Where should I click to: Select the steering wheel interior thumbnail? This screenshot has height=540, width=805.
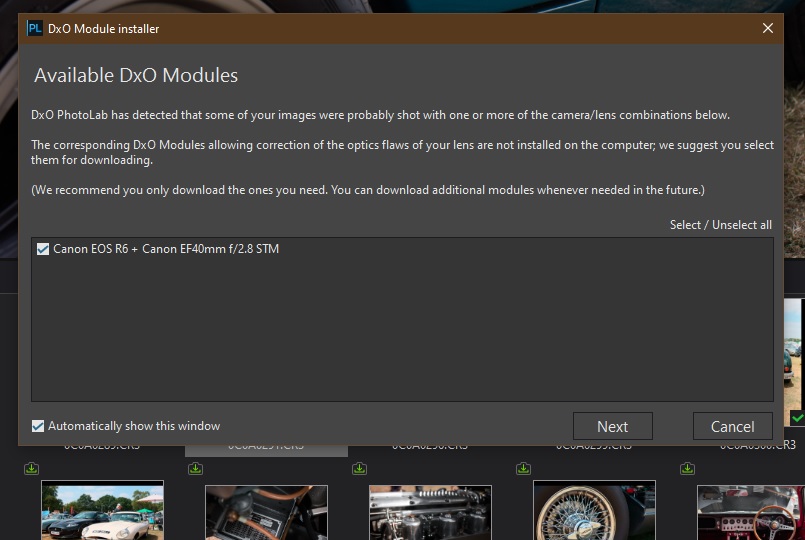750,512
